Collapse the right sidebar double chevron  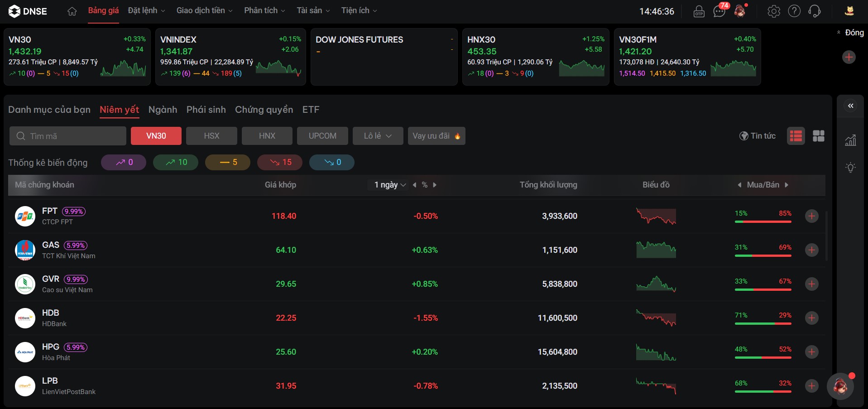pyautogui.click(x=851, y=106)
